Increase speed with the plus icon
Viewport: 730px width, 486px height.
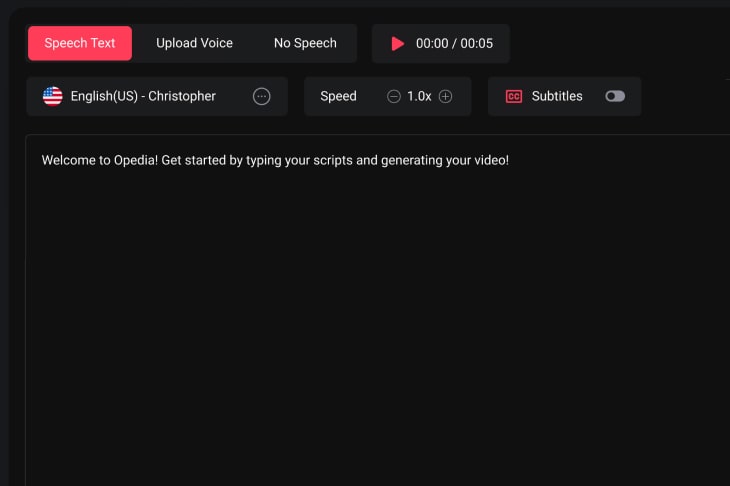pyautogui.click(x=446, y=97)
